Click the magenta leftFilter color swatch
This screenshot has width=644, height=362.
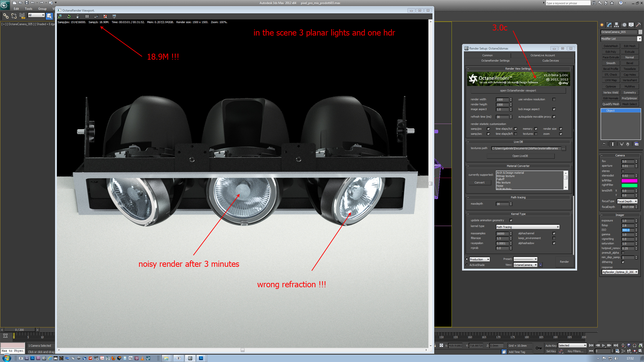click(629, 181)
